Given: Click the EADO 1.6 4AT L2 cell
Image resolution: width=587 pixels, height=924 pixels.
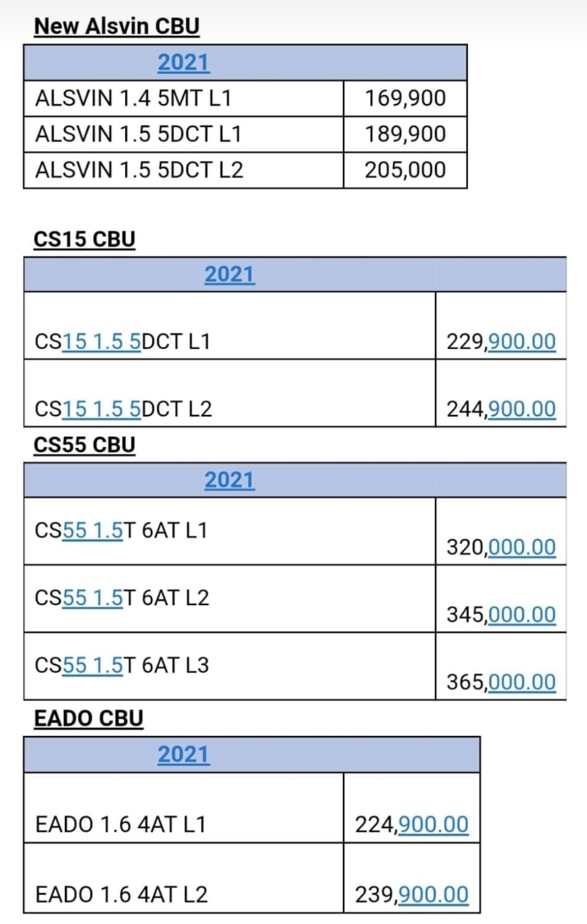Looking at the screenshot, I should click(x=184, y=878).
